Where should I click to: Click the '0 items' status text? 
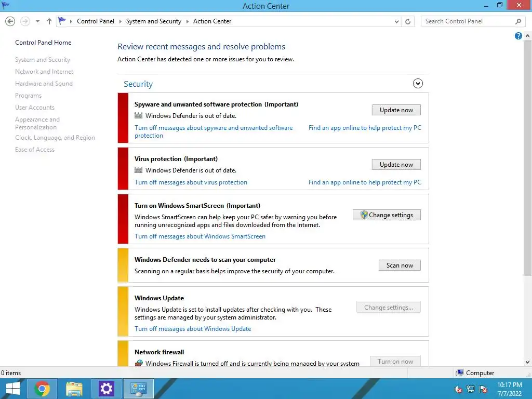(x=11, y=373)
